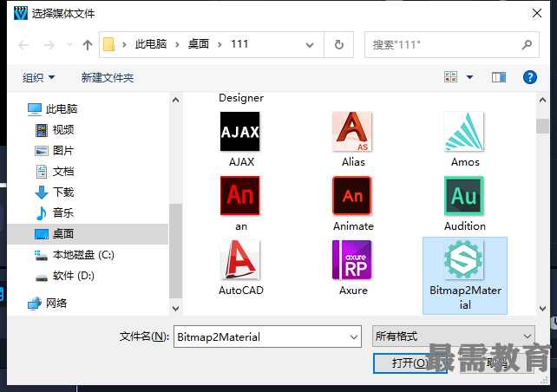The image size is (557, 392).
Task: Click 桌面 in the address path
Action: (x=199, y=44)
